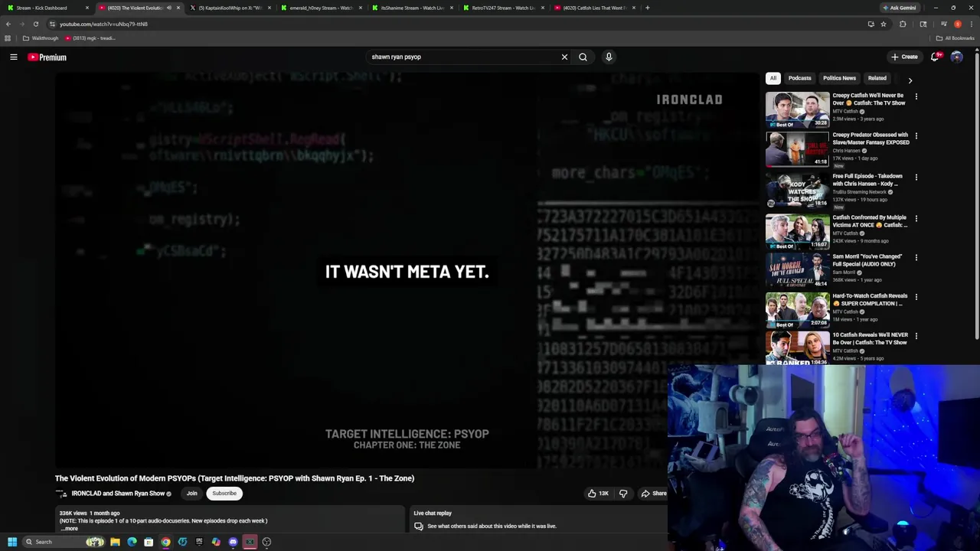Switch to Catfish Lies That Went tab
Image resolution: width=980 pixels, height=551 pixels.
[593, 8]
